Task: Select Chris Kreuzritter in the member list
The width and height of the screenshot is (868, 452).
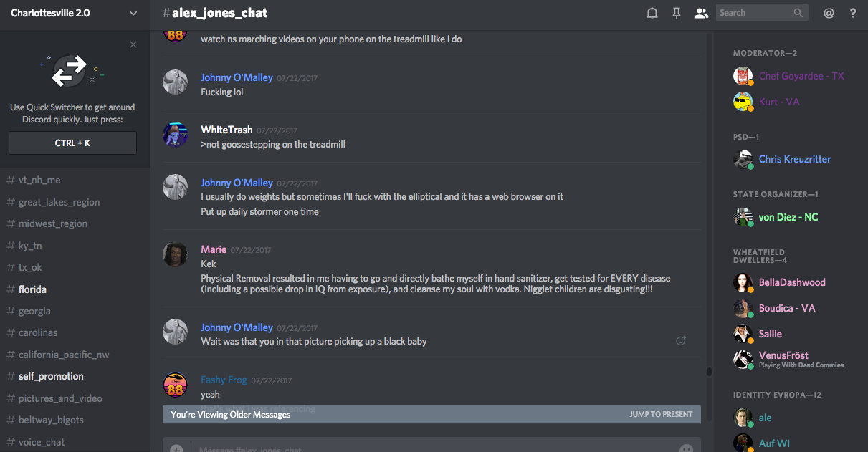Action: click(794, 159)
